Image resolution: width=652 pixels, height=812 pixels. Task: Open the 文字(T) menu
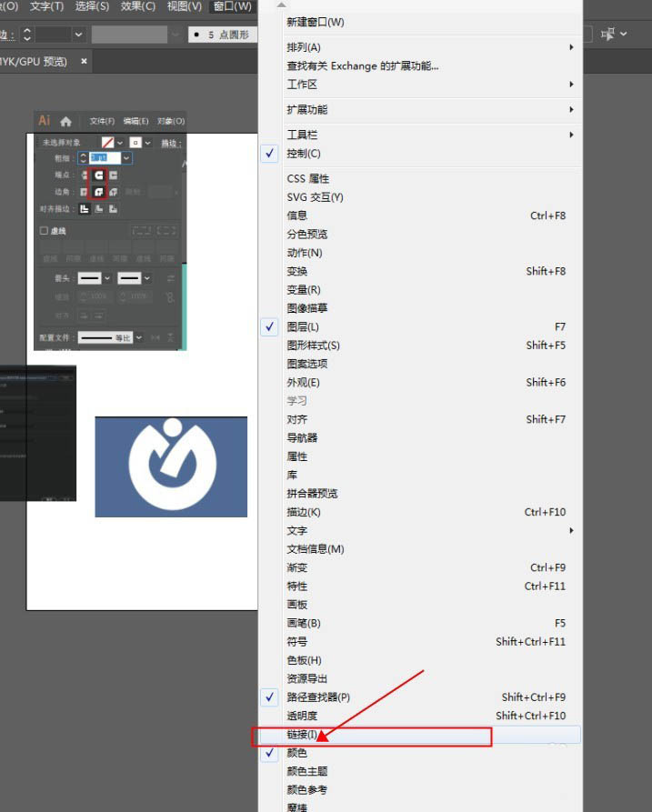tap(46, 6)
